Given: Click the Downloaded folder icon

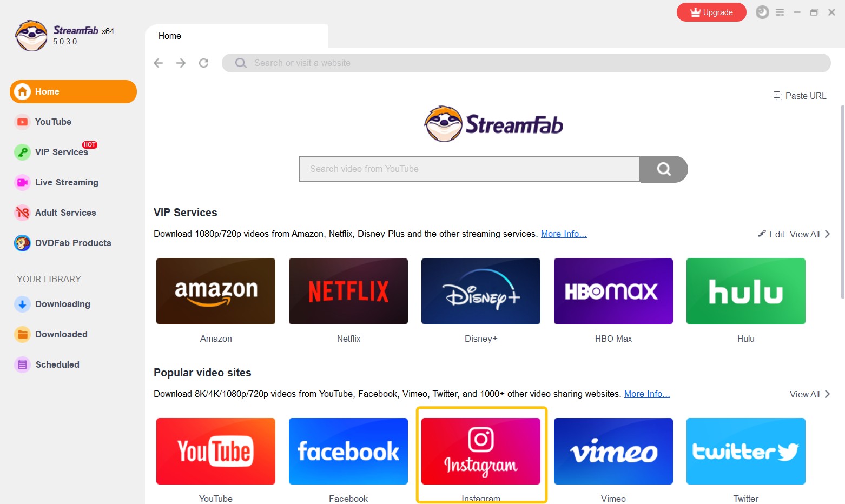Looking at the screenshot, I should (x=22, y=334).
